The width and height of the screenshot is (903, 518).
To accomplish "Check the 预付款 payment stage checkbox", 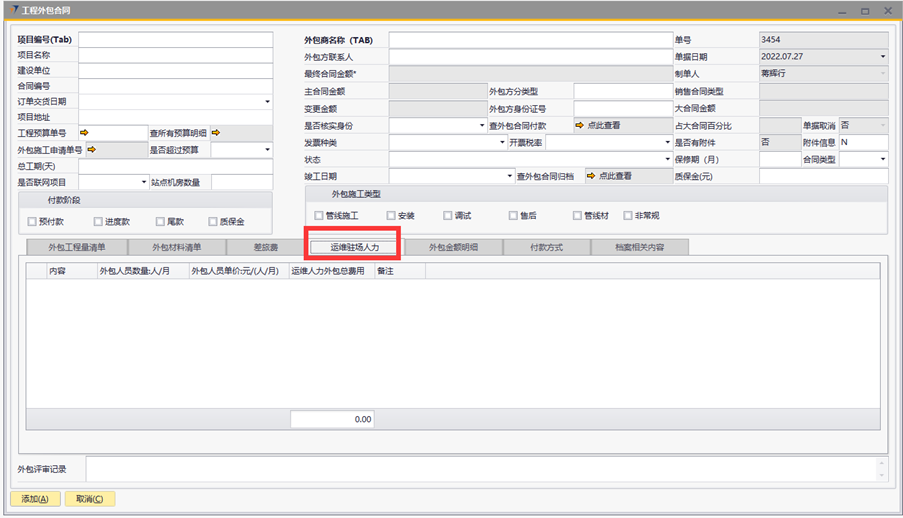I will coord(33,222).
